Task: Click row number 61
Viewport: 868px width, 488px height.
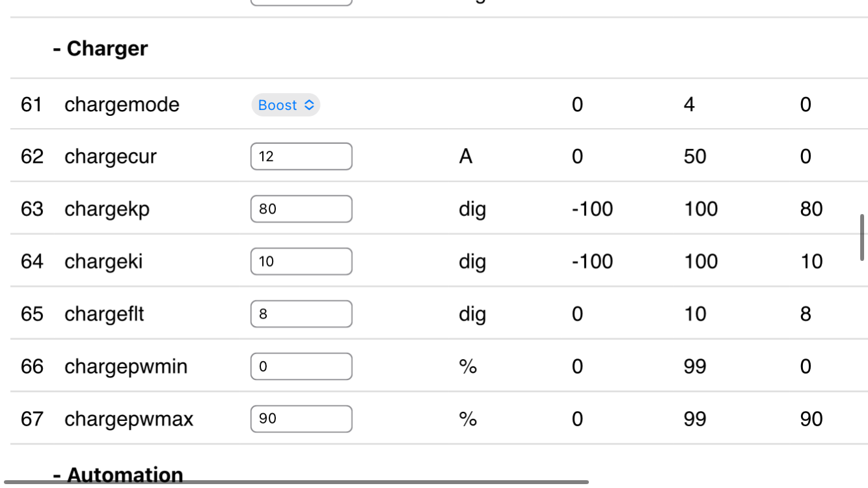Action: tap(31, 105)
